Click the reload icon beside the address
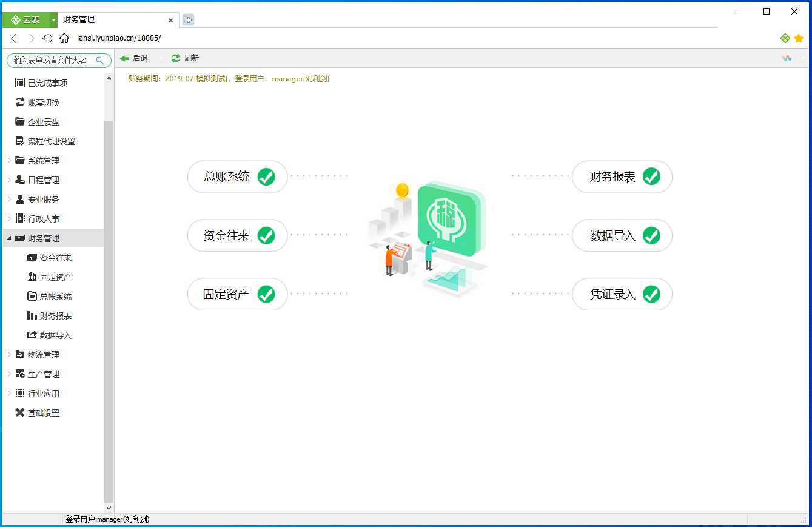 coord(48,38)
